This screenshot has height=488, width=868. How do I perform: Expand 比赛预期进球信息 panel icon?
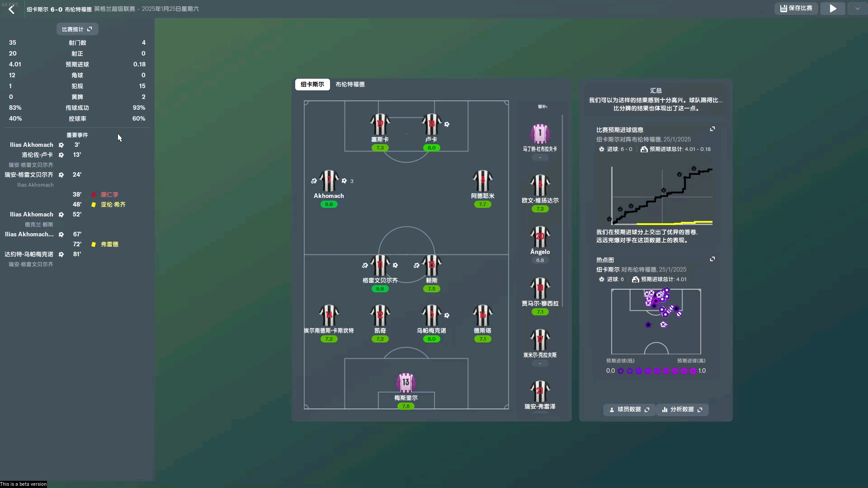(x=712, y=129)
